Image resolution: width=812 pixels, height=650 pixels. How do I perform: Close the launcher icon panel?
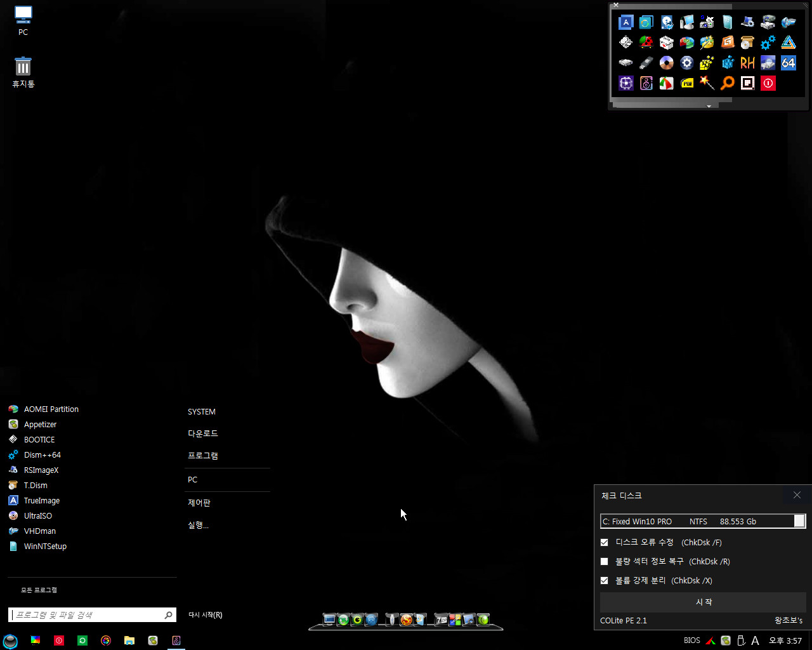pyautogui.click(x=615, y=5)
